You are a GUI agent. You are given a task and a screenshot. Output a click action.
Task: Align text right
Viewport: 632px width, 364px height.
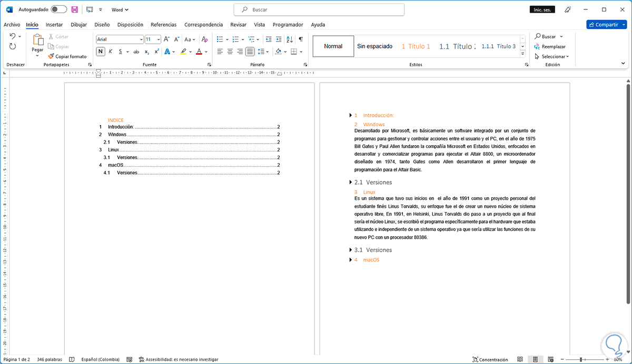pos(240,52)
